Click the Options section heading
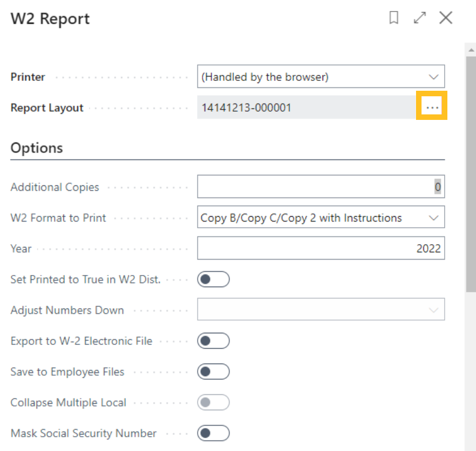This screenshot has height=451, width=476. 37,148
